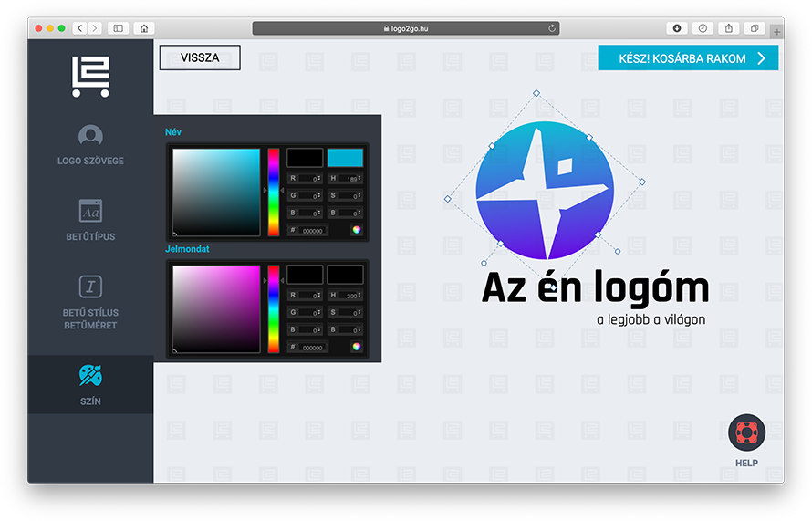Click the color wheel icon in Név picker
This screenshot has width=812, height=521.
click(357, 229)
